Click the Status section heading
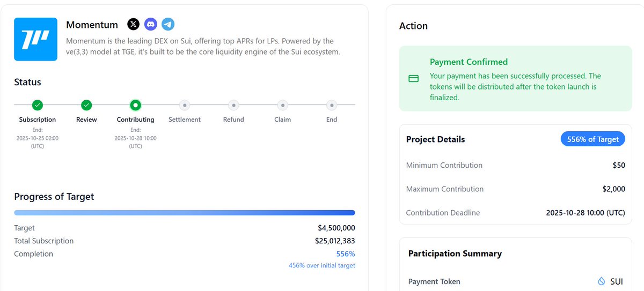The height and width of the screenshot is (291, 644). [27, 82]
